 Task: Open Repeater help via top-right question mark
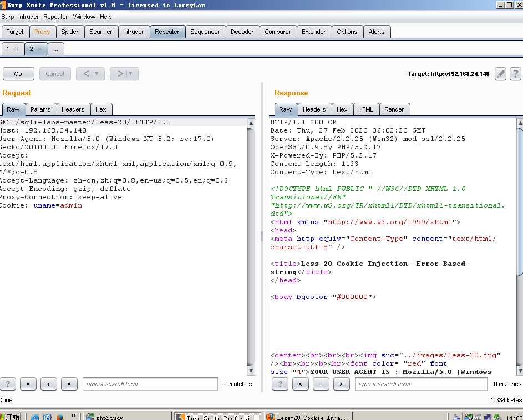pos(515,74)
